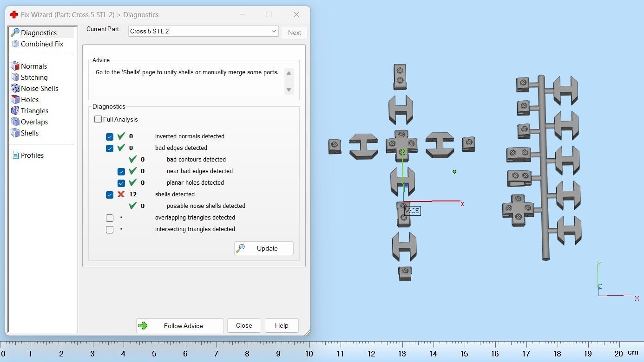The height and width of the screenshot is (362, 644).
Task: Click the Fix Wizard red cross icon
Action: tap(14, 14)
